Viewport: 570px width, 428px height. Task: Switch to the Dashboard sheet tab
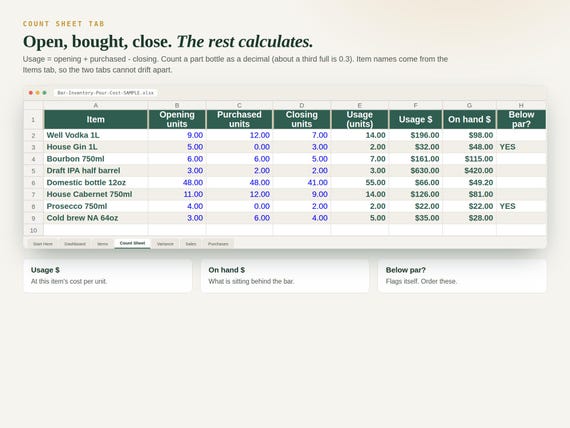coord(75,244)
